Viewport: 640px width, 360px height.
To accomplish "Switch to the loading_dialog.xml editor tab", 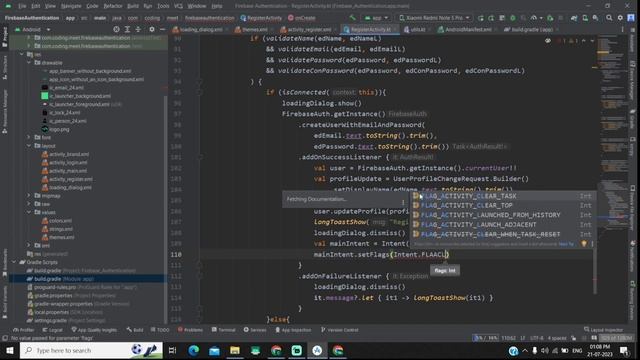I will [200, 29].
